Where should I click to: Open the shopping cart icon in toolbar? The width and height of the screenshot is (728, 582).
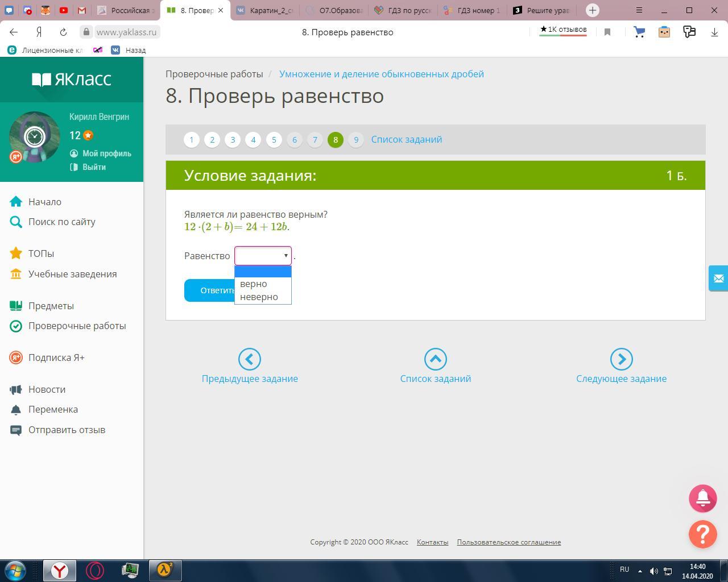tap(639, 32)
